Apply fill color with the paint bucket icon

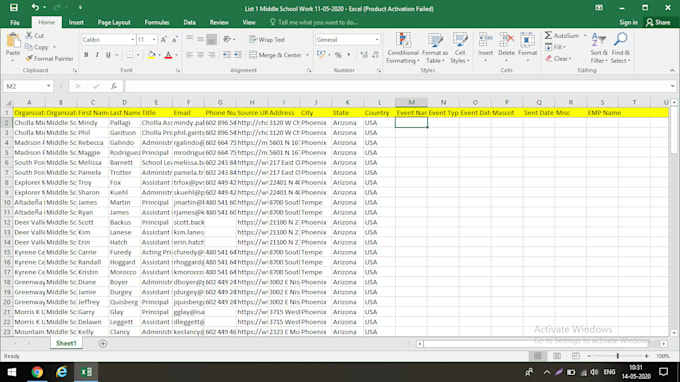[151, 55]
